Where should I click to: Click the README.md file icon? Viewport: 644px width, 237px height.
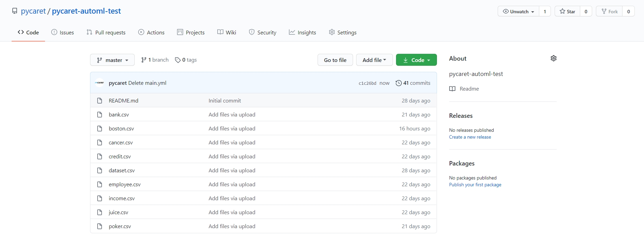coord(100,101)
